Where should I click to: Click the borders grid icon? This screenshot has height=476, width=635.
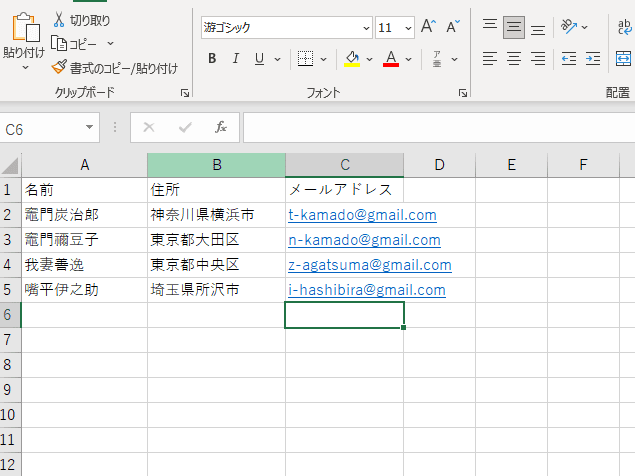coord(306,59)
